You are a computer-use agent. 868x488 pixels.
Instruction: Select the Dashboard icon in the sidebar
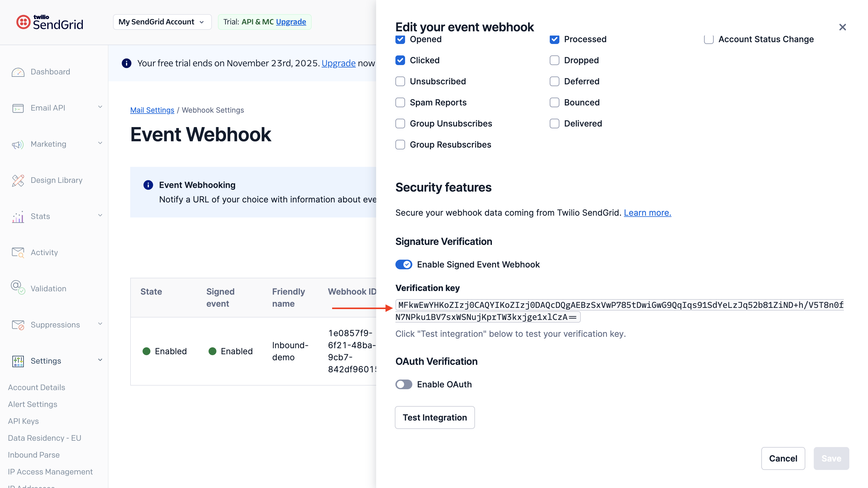tap(18, 72)
